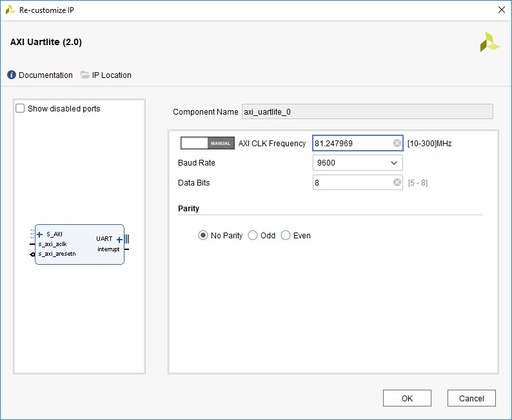Select No Parity radio button
512x420 pixels.
pos(203,236)
